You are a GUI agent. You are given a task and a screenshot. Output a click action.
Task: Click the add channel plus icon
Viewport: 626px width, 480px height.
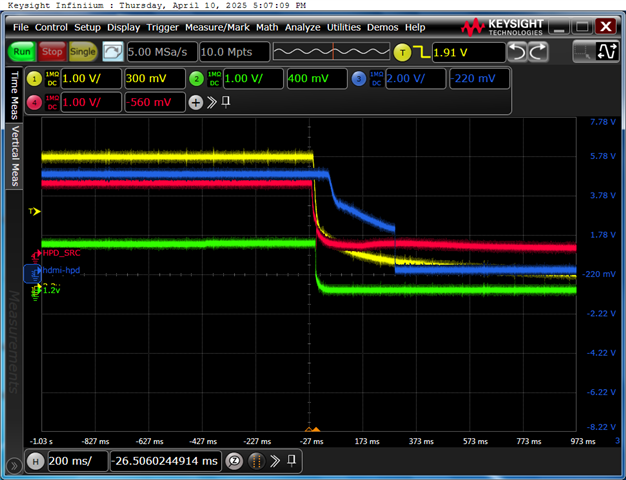click(196, 103)
